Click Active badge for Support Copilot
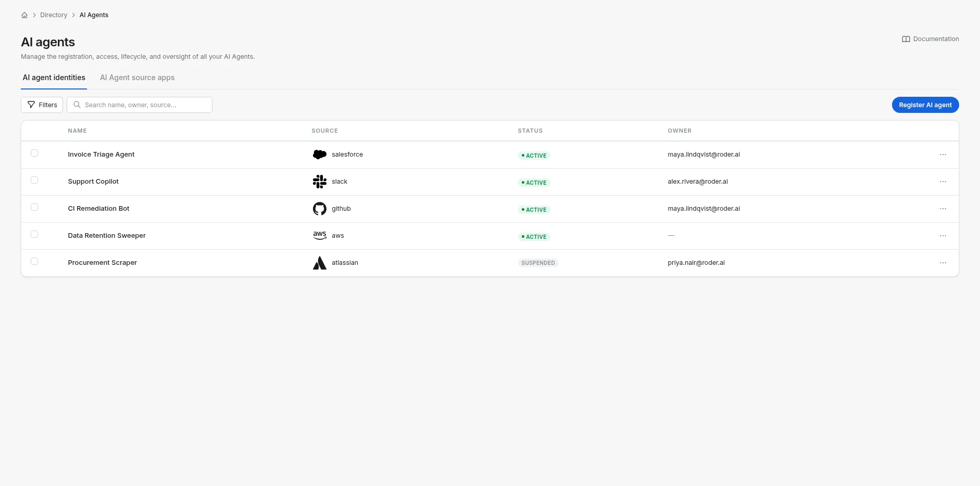This screenshot has height=486, width=980. click(x=534, y=183)
